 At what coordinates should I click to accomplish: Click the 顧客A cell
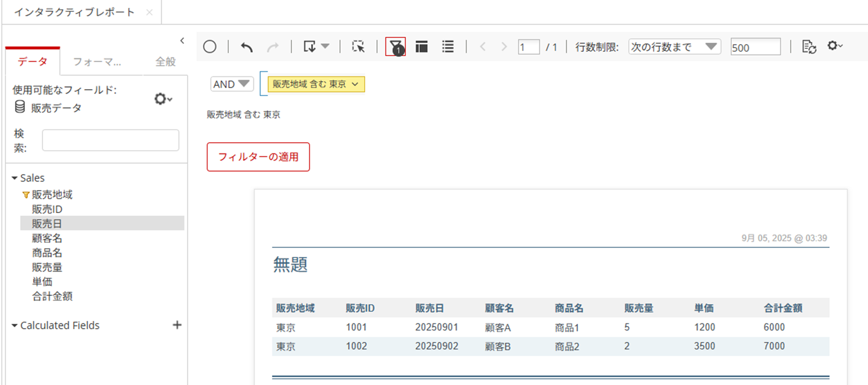tap(498, 327)
